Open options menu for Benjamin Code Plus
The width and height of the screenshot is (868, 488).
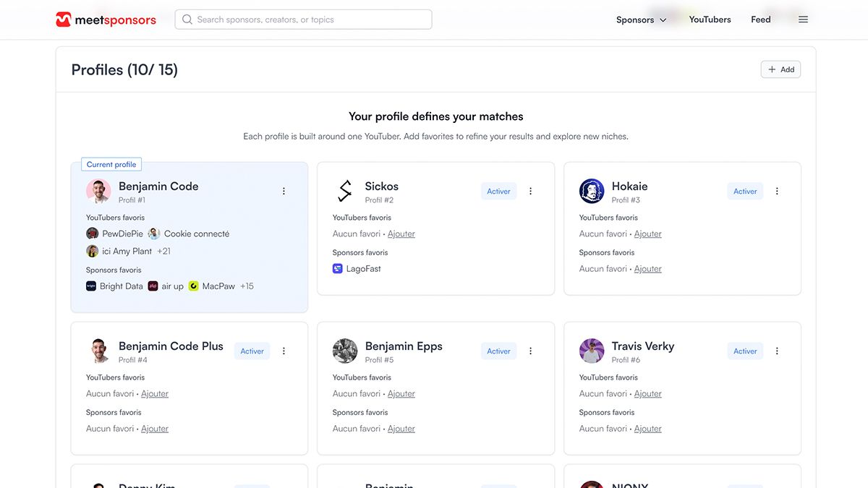284,351
